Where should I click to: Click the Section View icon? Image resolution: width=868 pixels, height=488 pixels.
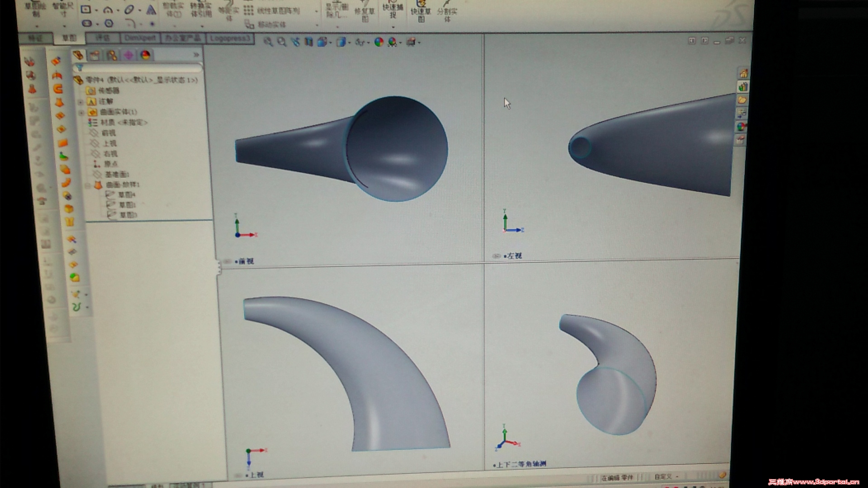pyautogui.click(x=309, y=42)
